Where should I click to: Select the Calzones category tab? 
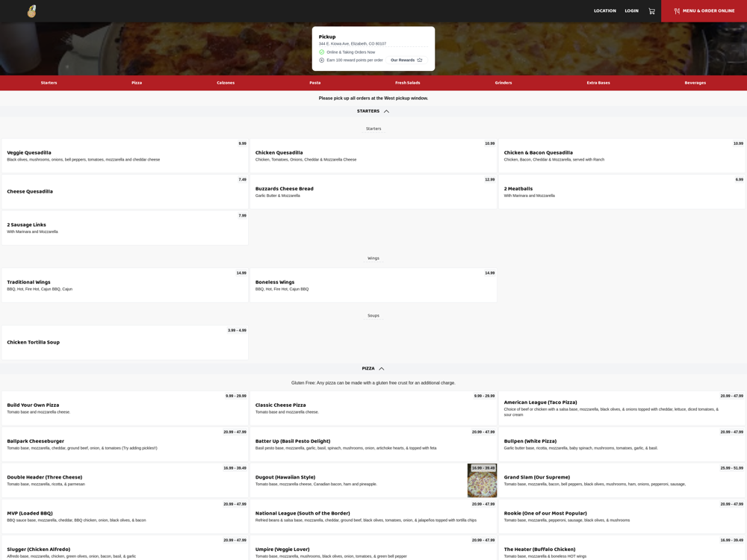(x=226, y=83)
